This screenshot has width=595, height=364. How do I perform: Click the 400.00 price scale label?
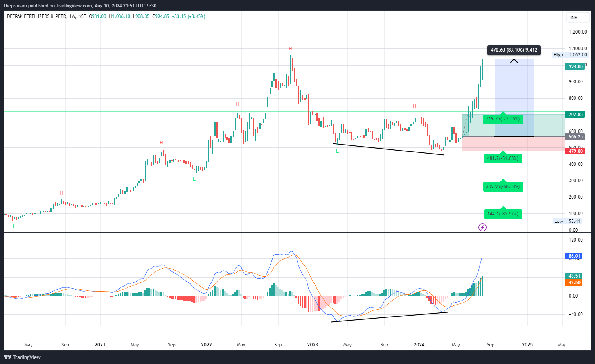[576, 164]
